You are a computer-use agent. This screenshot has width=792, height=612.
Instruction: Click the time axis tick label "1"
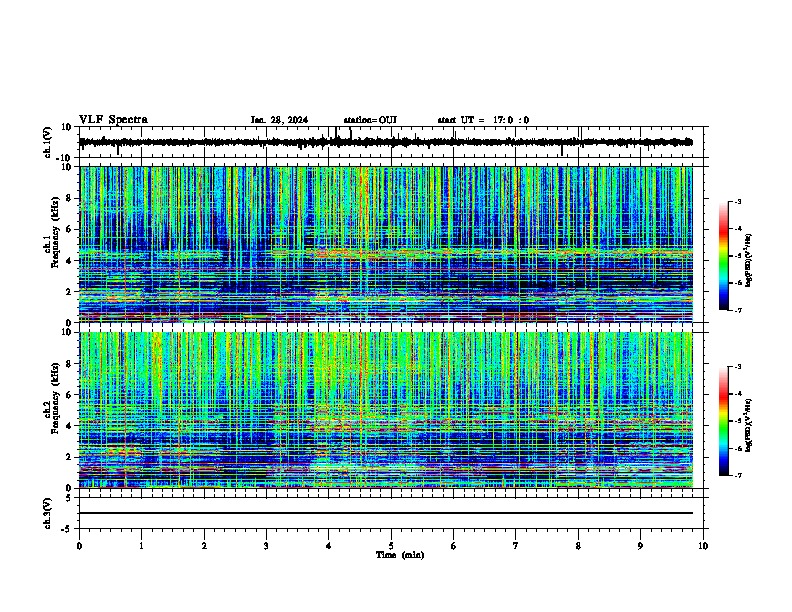141,546
